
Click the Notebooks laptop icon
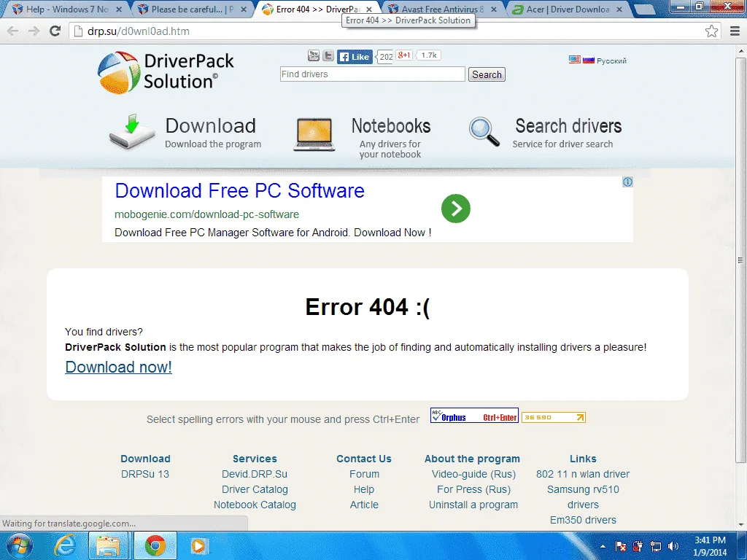click(x=314, y=134)
